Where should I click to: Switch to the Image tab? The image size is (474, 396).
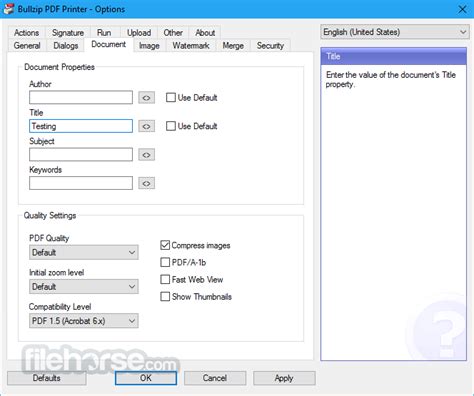click(x=149, y=46)
